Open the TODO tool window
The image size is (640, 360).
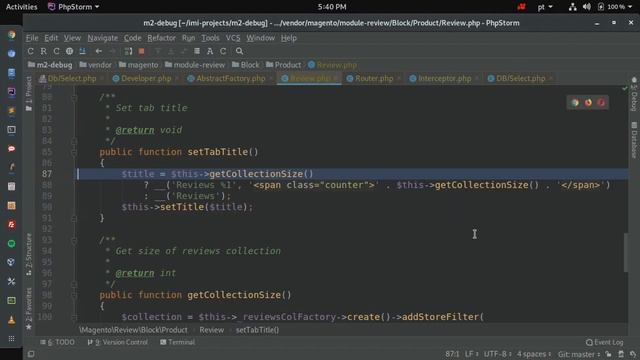[58, 342]
